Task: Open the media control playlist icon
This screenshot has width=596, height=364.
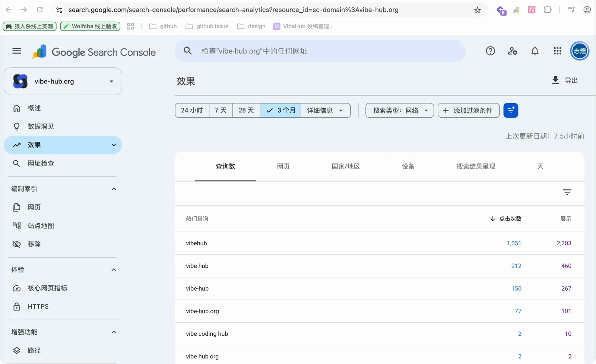Action: coord(571,10)
